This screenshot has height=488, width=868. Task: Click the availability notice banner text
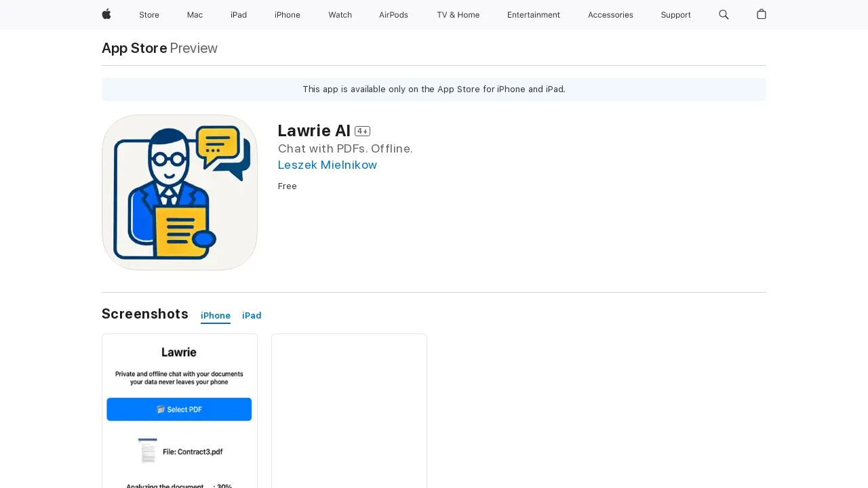(434, 89)
